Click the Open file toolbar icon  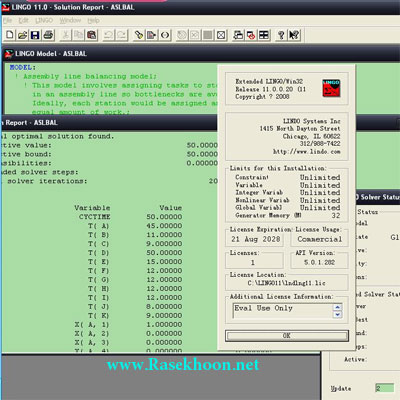[x=22, y=35]
